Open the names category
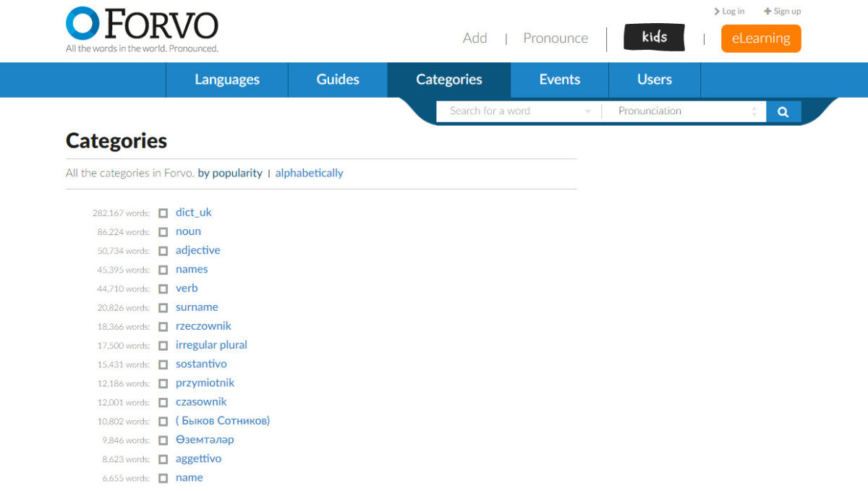 point(192,269)
